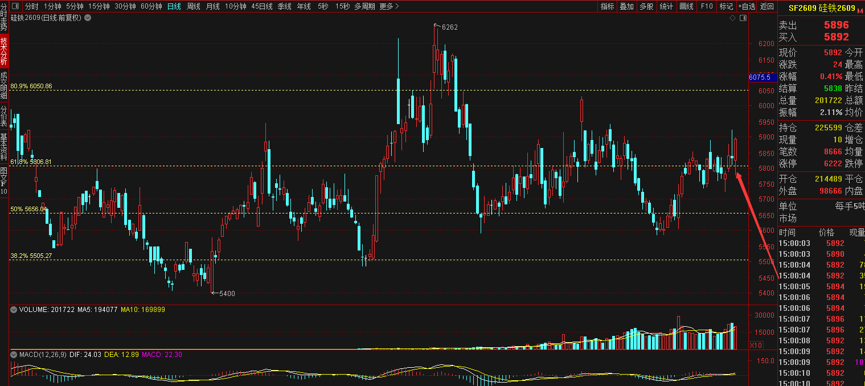Open the 技术分析 side tab

[4, 51]
